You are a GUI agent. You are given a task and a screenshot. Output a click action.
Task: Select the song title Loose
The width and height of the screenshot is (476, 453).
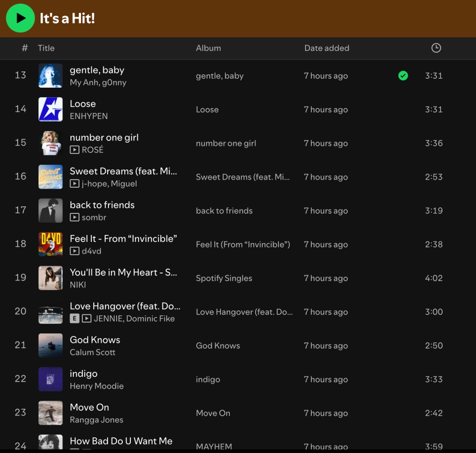[82, 104]
